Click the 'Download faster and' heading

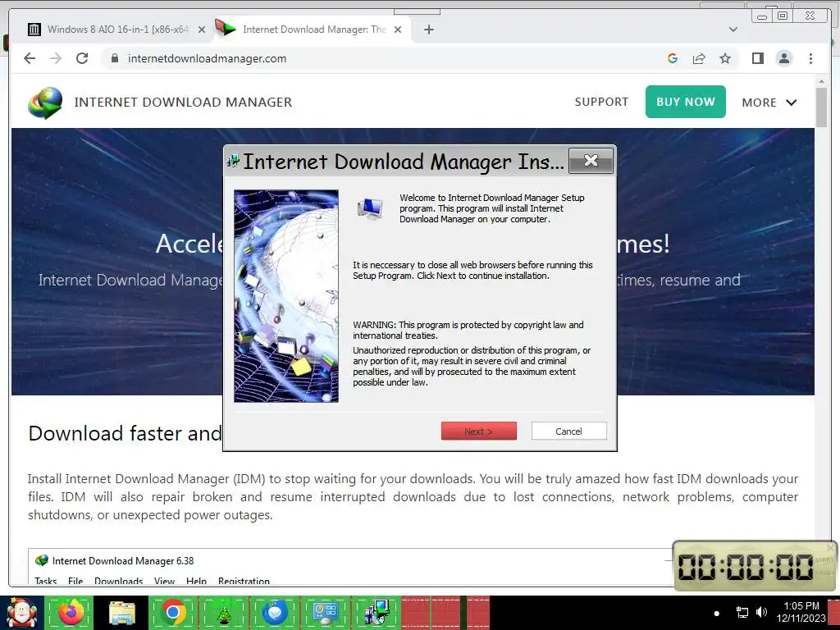click(x=125, y=433)
